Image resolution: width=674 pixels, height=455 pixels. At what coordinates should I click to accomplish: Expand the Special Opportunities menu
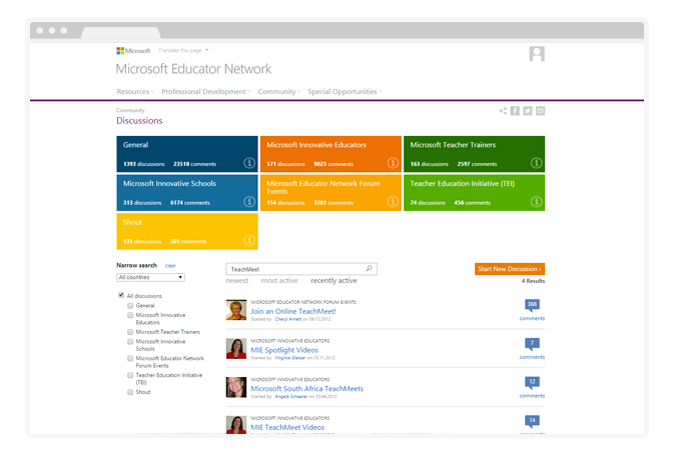tap(345, 92)
